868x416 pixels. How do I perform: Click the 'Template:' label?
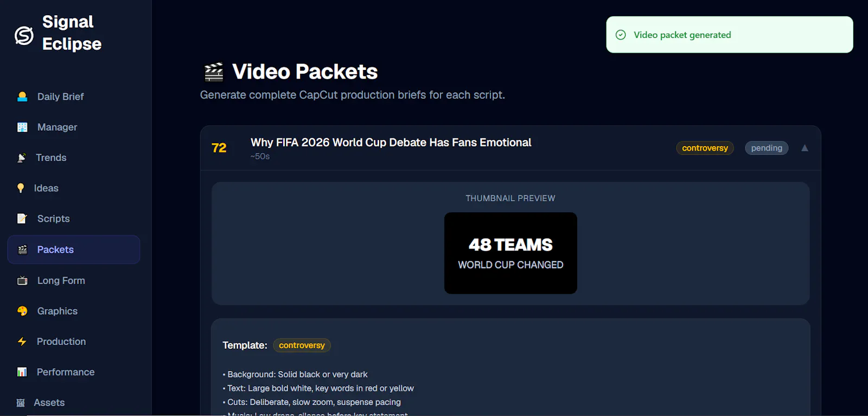(245, 345)
